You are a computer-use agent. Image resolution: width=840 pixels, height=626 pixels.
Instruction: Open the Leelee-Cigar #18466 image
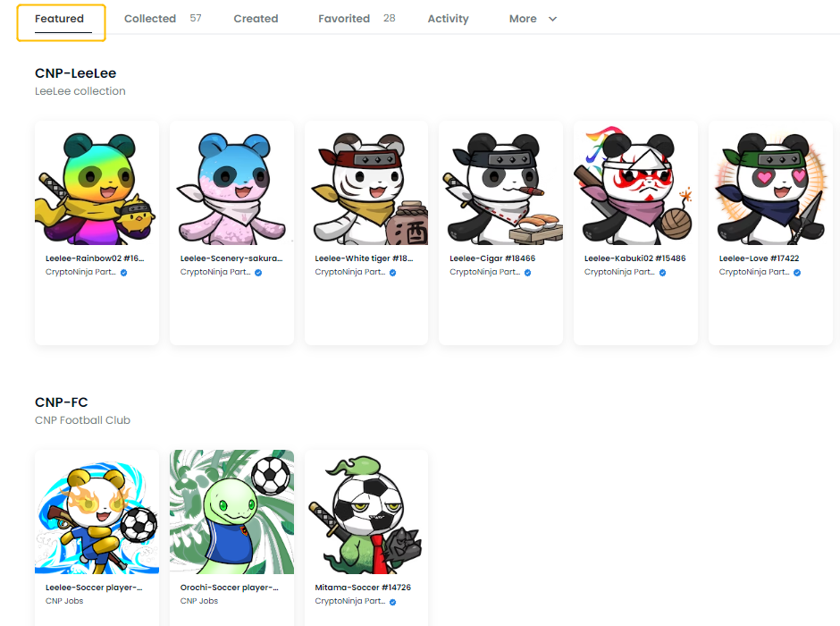tap(501, 182)
